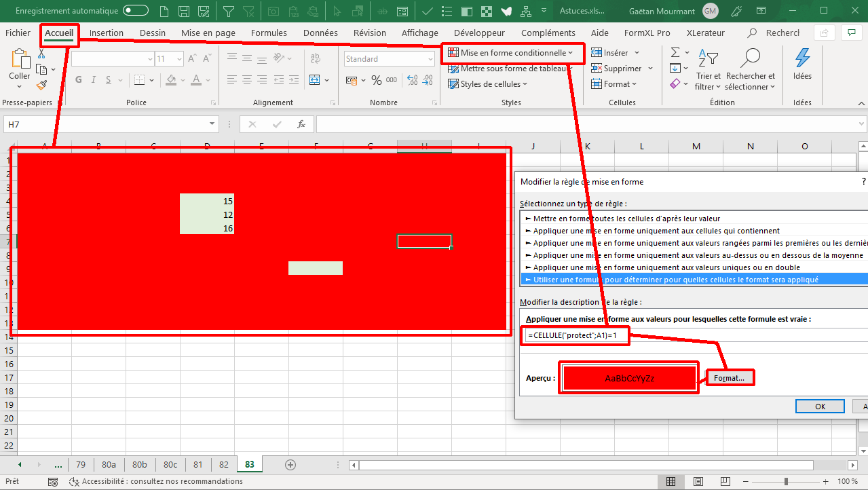Switch to sheet tab 82
Viewport: 868px width, 490px height.
[x=224, y=465]
